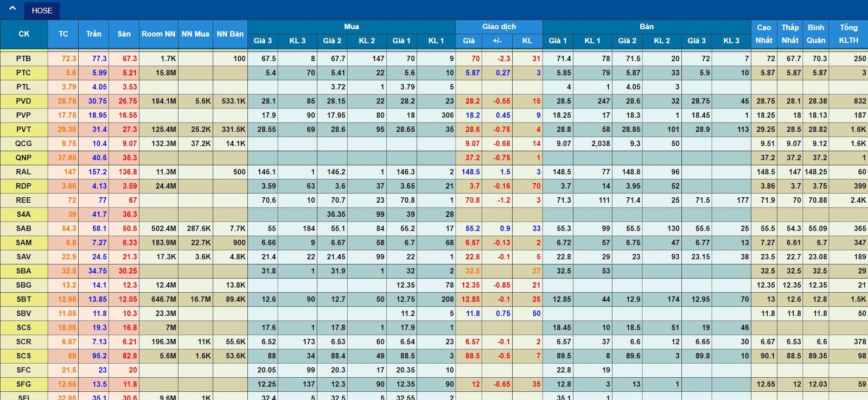Click the +/- column header
The height and width of the screenshot is (400, 868).
pos(497,41)
